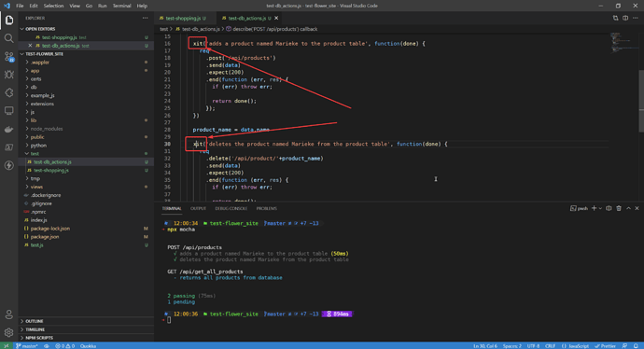Open the Terminal menu
Screen dimensions: 644x349
(x=121, y=6)
